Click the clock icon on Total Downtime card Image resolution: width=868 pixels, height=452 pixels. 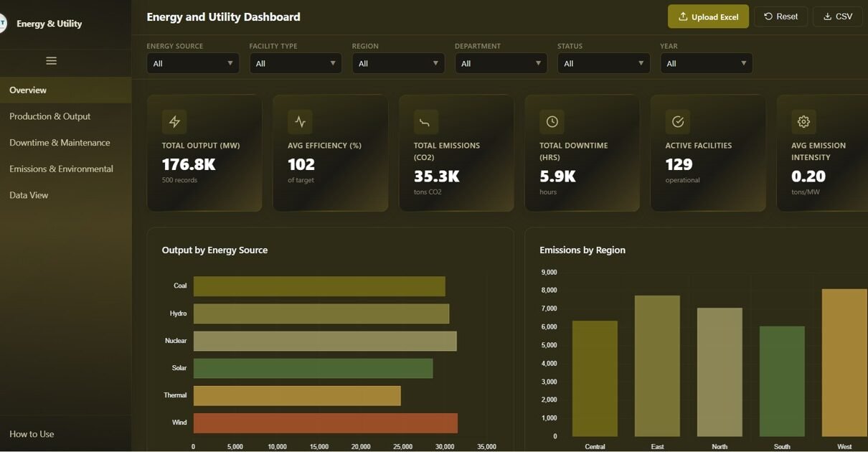coord(552,122)
